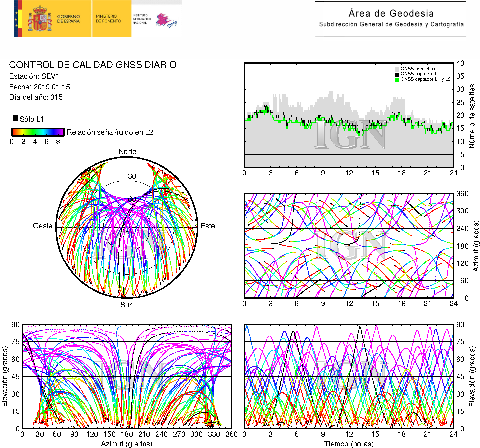Click the Instituto Geográfico Nacional logo text

pos(142,19)
